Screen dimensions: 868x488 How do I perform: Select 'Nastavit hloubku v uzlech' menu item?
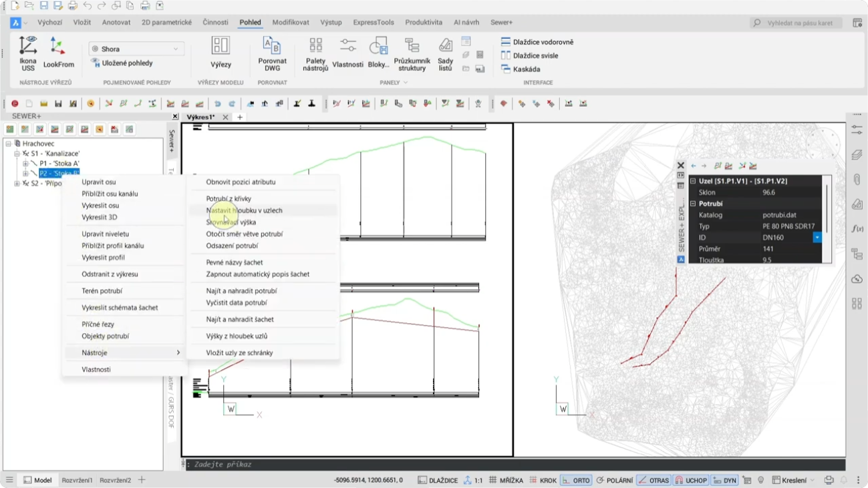click(x=244, y=210)
